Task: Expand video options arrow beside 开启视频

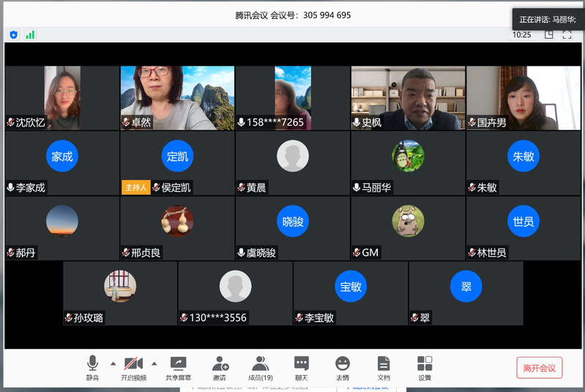Action: [154, 363]
